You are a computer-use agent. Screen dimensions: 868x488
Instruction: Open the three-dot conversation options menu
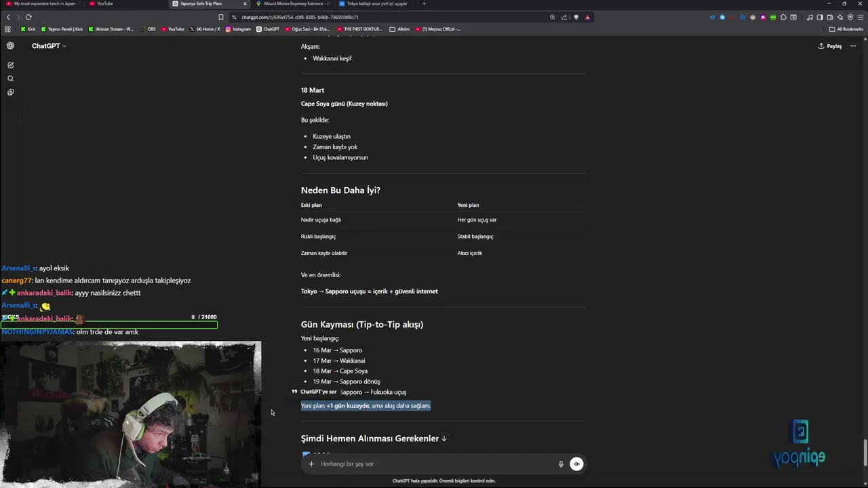[x=853, y=46]
